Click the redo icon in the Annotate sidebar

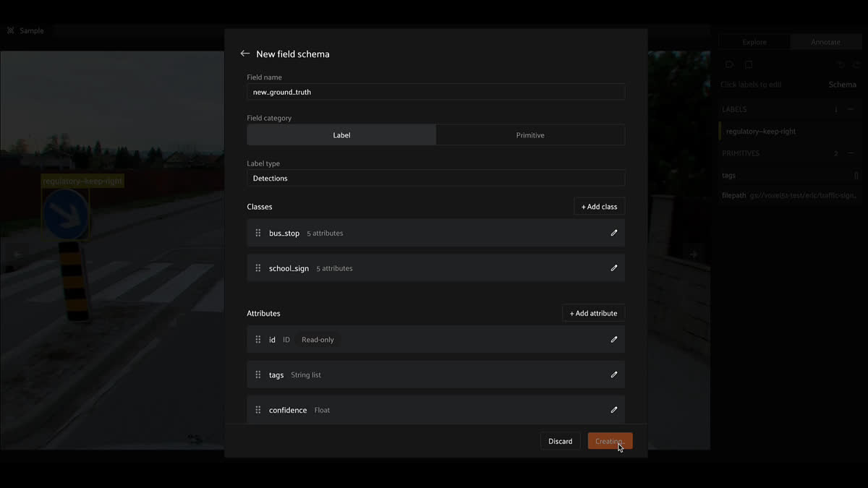[856, 64]
